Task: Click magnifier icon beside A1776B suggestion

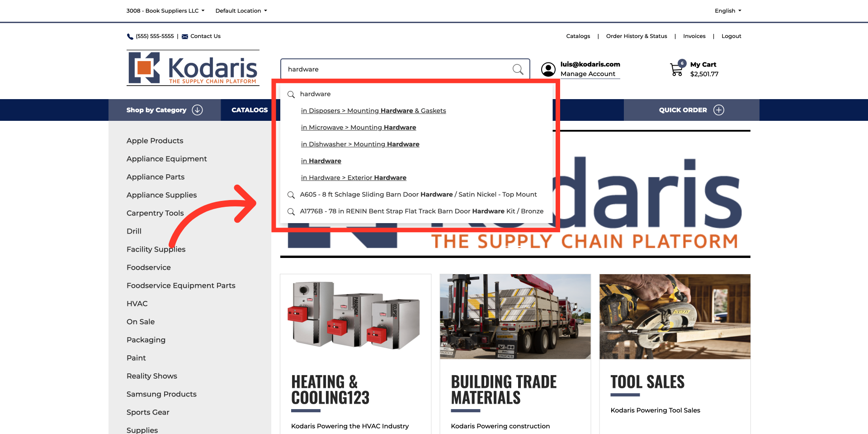Action: tap(291, 211)
